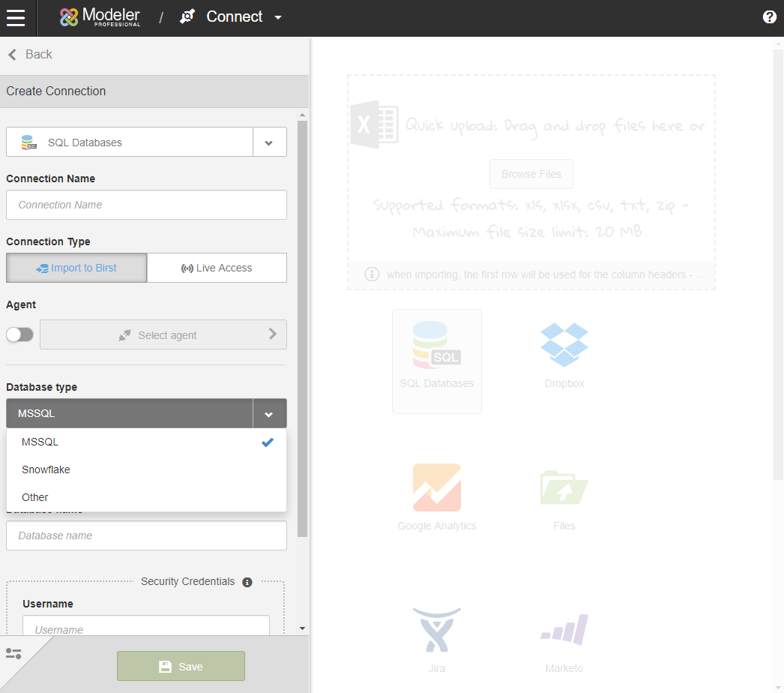
Task: Collapse the Database type dropdown arrow
Action: (269, 413)
